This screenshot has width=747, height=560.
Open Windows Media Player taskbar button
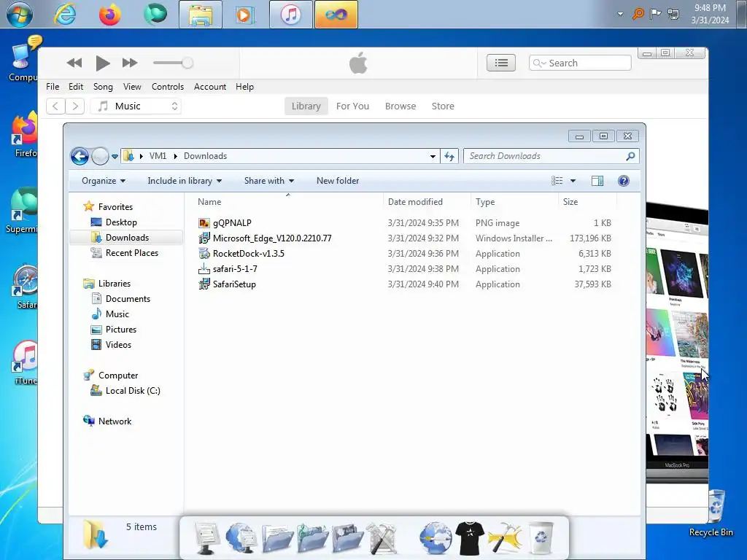[245, 15]
